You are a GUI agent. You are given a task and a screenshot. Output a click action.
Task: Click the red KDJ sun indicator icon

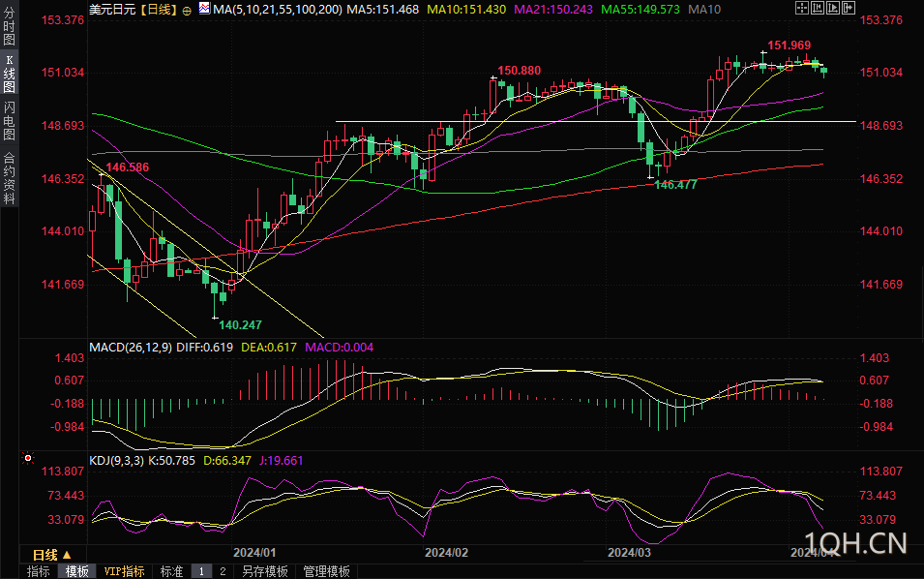coord(28,458)
